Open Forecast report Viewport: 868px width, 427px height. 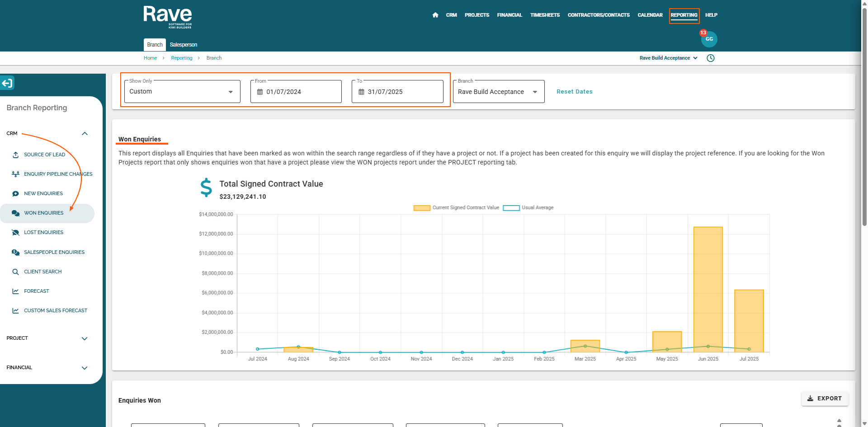pyautogui.click(x=36, y=291)
